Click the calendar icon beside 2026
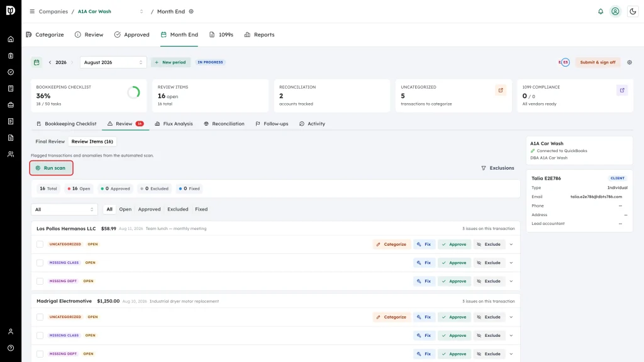Viewport: 644px width, 362px height. [x=36, y=62]
